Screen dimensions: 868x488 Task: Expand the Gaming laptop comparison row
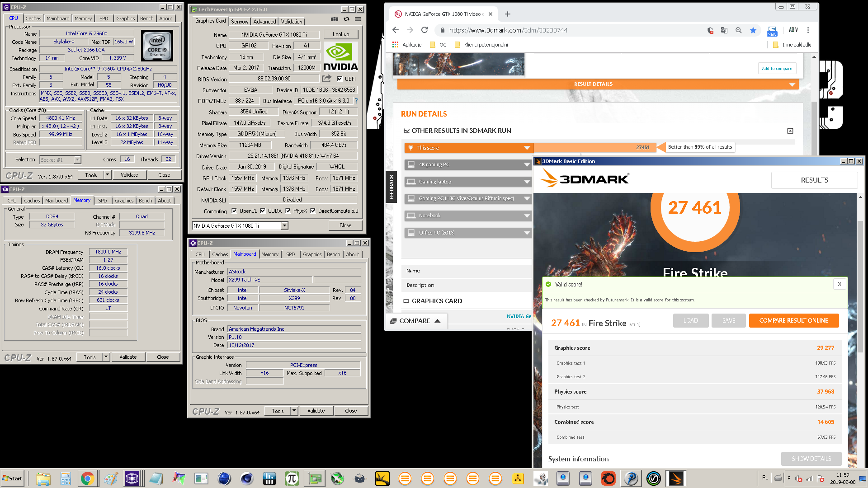point(469,182)
